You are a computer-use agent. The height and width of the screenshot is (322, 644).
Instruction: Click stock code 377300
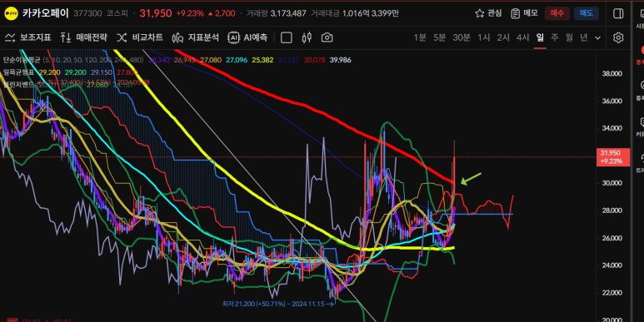pos(87,13)
